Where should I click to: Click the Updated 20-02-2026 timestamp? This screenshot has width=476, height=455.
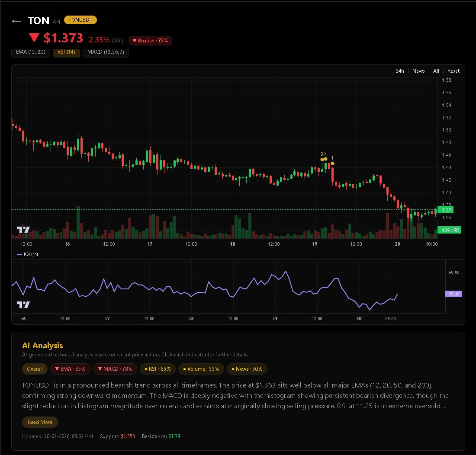[x=58, y=436]
